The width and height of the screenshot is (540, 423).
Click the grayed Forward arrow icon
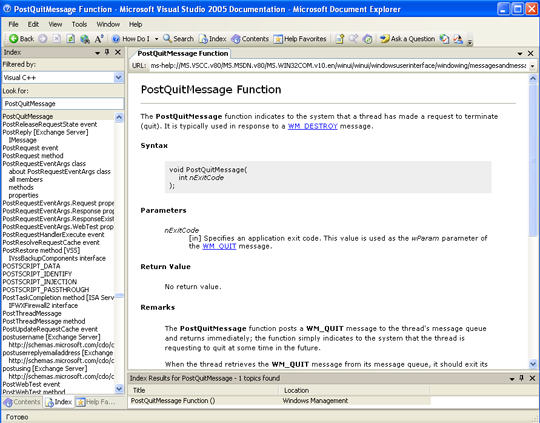pos(43,39)
